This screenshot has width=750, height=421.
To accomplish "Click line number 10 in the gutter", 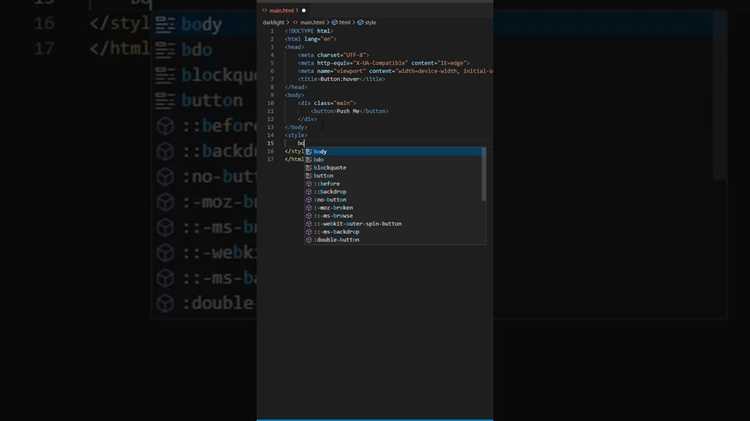I will 271,103.
